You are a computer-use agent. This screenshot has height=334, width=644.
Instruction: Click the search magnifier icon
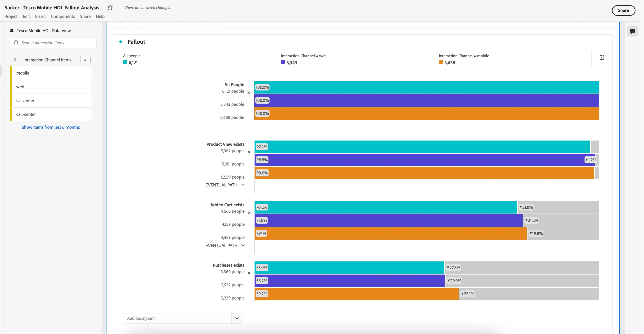click(x=16, y=43)
